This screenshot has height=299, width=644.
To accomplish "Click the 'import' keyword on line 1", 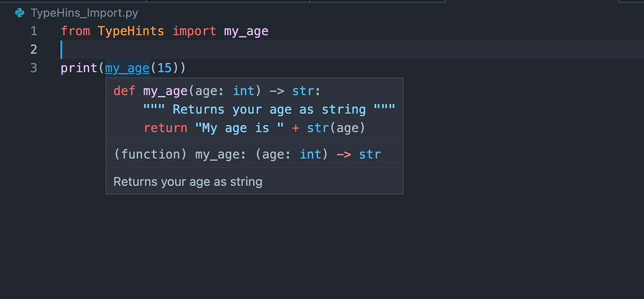I will click(x=194, y=31).
